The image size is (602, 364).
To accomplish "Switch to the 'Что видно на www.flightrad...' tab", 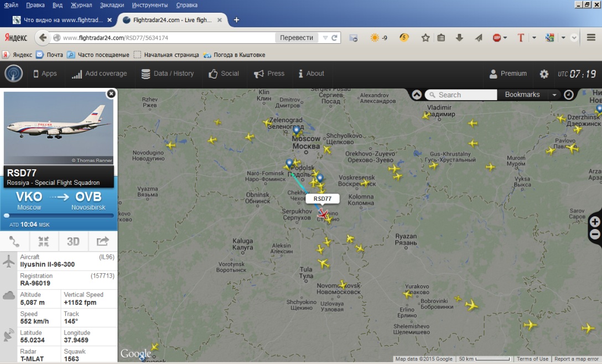I will pos(63,20).
